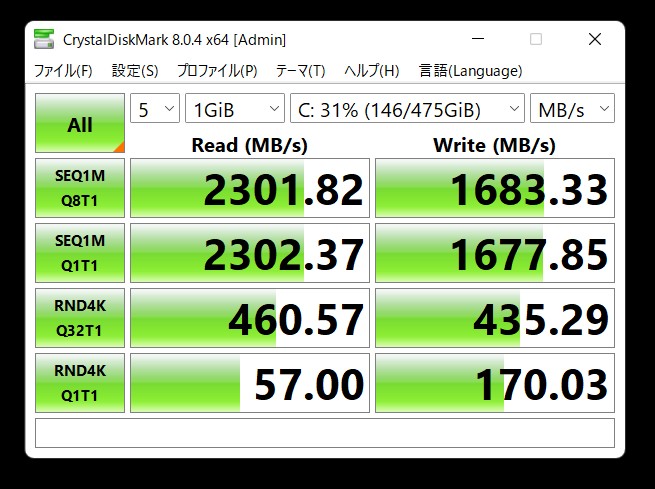Click the RND4K Q1T1 write result 170.03
The width and height of the screenshot is (655, 489).
495,383
